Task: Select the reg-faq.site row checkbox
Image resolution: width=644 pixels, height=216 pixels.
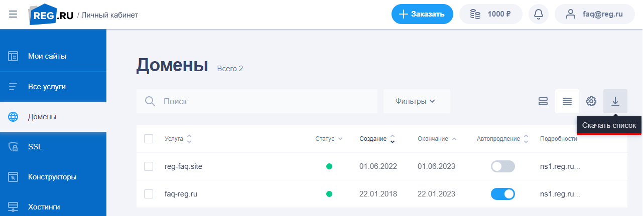Action: (149, 166)
